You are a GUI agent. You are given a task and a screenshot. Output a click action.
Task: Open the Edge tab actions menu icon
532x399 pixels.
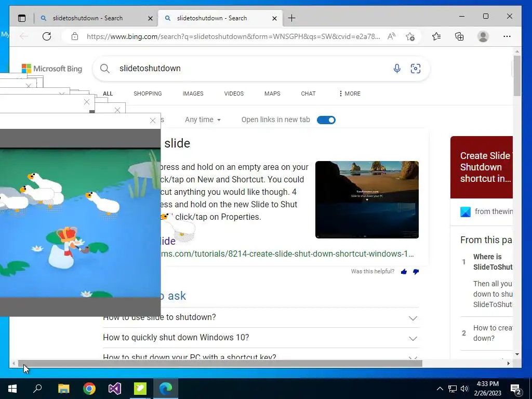coord(22,18)
